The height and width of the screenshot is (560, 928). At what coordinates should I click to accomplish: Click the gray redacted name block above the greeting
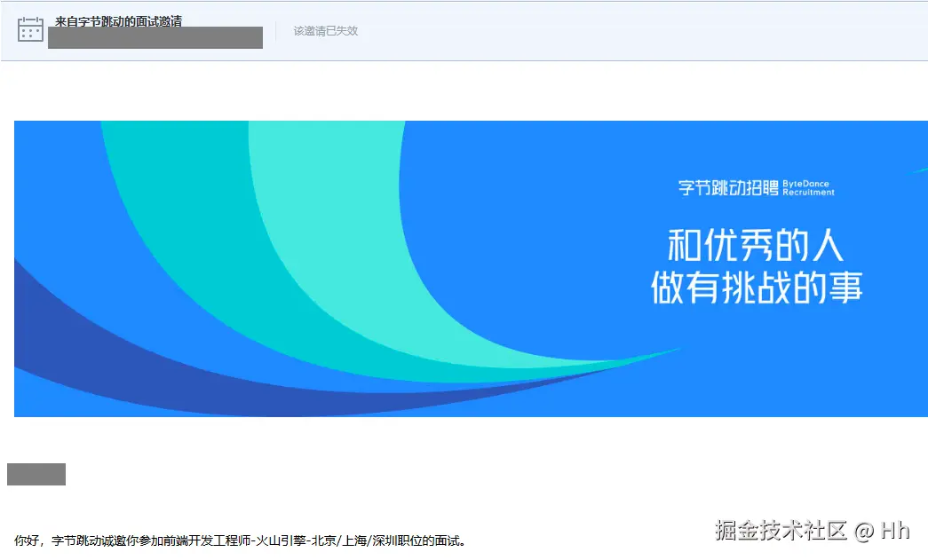click(36, 474)
